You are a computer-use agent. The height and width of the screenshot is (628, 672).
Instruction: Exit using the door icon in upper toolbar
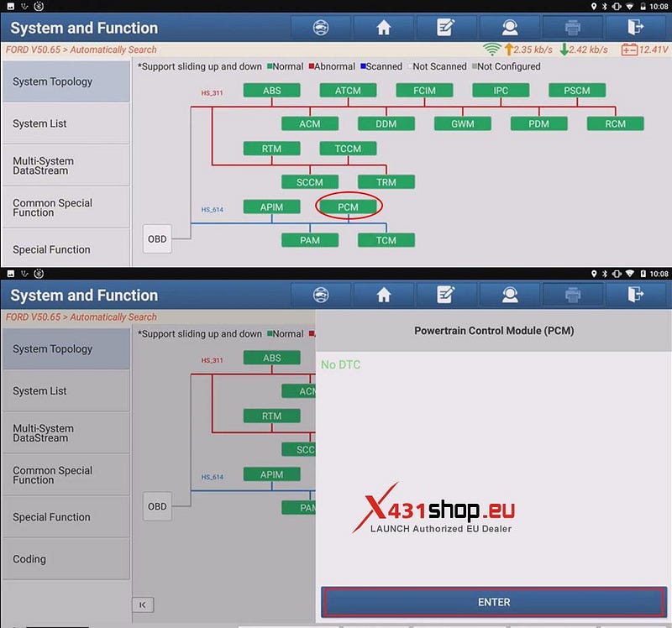click(636, 28)
